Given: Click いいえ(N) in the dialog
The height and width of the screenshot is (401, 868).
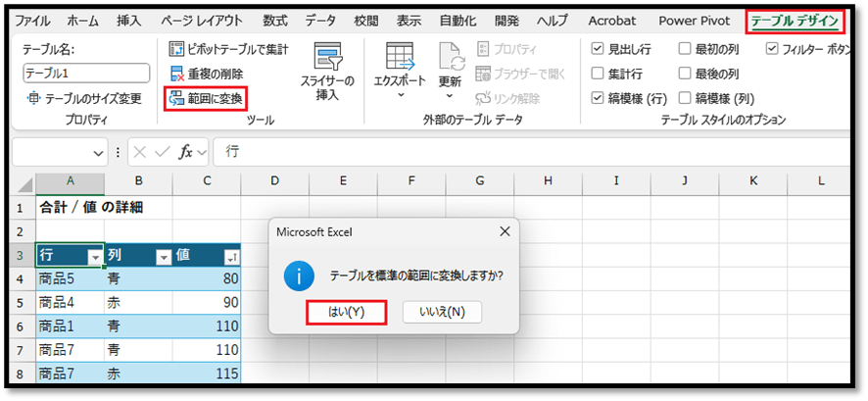Looking at the screenshot, I should click(x=442, y=313).
